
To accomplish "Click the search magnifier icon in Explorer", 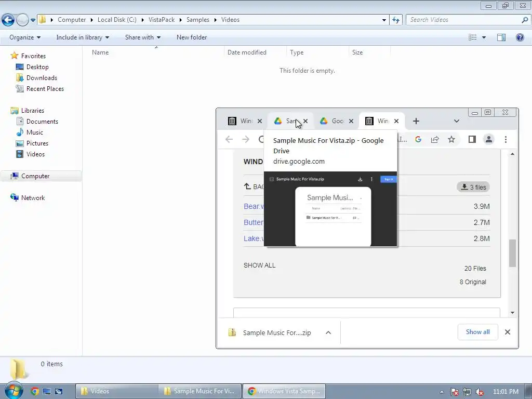I will tap(525, 20).
